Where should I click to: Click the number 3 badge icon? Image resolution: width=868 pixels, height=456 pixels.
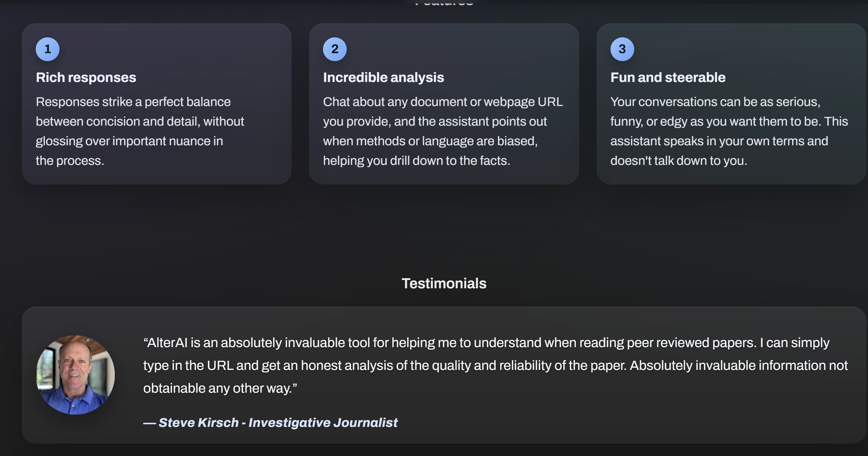[x=622, y=49]
